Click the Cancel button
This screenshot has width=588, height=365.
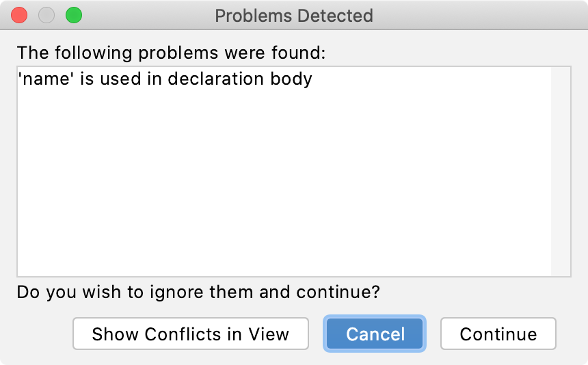click(375, 334)
